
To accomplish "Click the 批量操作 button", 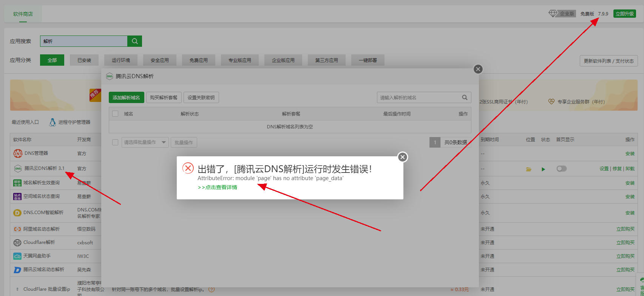I will click(184, 142).
